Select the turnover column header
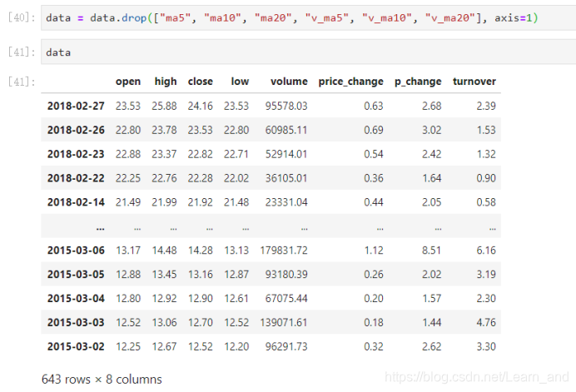This screenshot has width=576, height=392. click(474, 82)
